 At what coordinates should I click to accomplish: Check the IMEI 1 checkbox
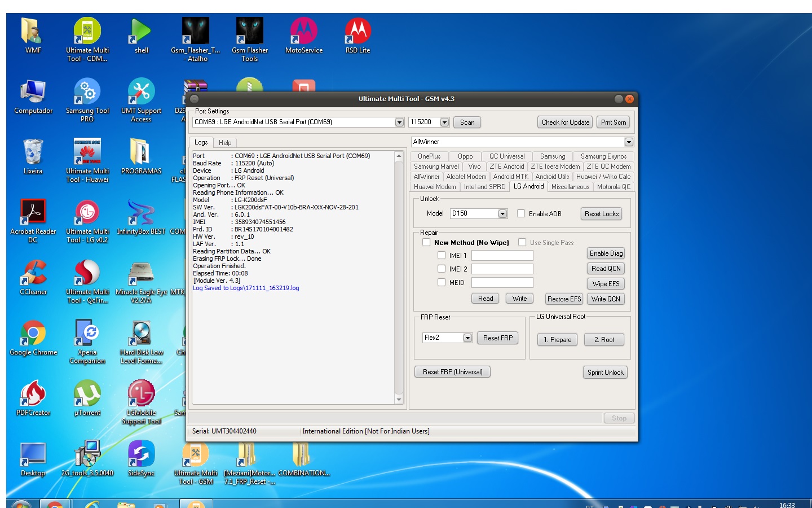pos(442,255)
